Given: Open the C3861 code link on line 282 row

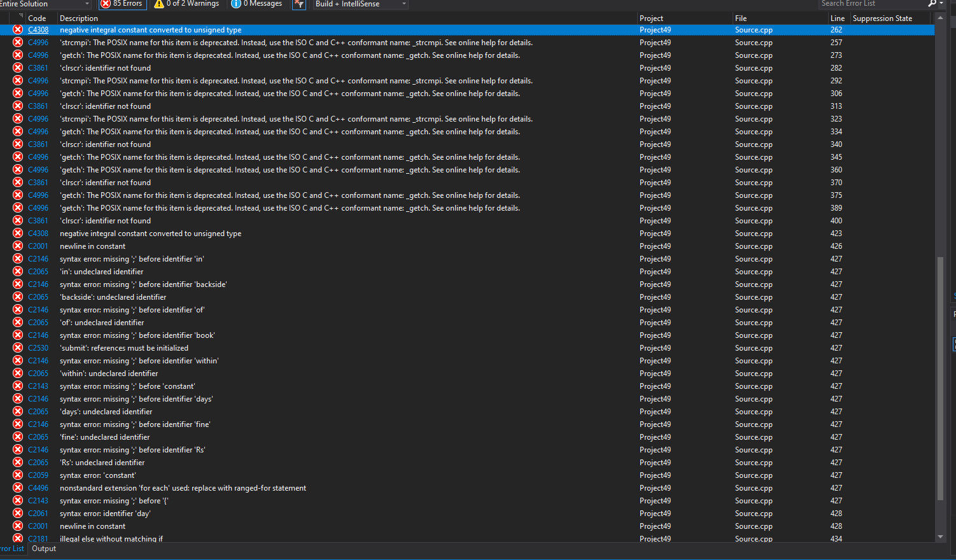Looking at the screenshot, I should 38,68.
